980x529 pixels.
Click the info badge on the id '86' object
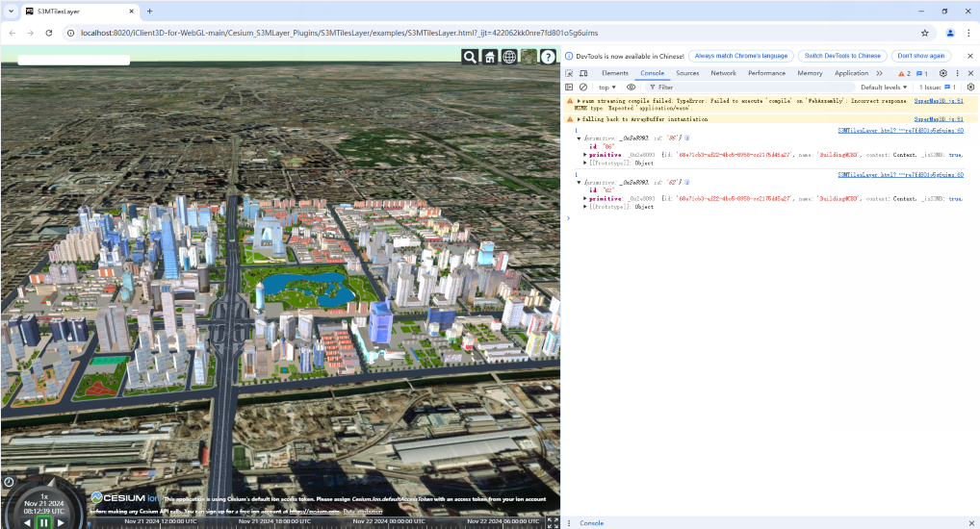coord(687,139)
